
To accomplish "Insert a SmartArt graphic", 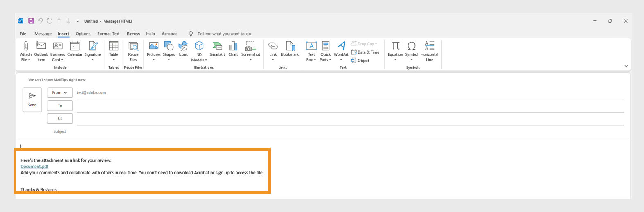I will click(217, 49).
